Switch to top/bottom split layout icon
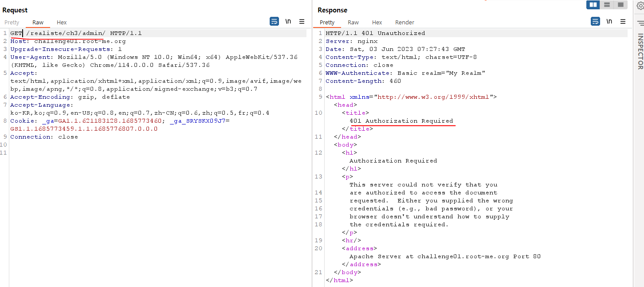The image size is (644, 287). click(x=607, y=5)
